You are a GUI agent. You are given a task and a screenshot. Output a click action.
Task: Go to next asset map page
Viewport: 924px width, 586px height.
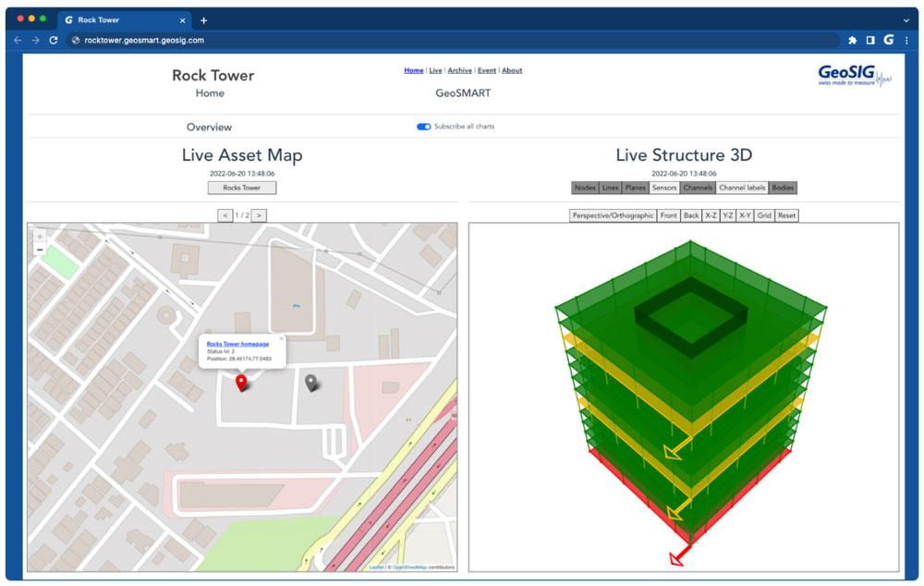coord(260,215)
